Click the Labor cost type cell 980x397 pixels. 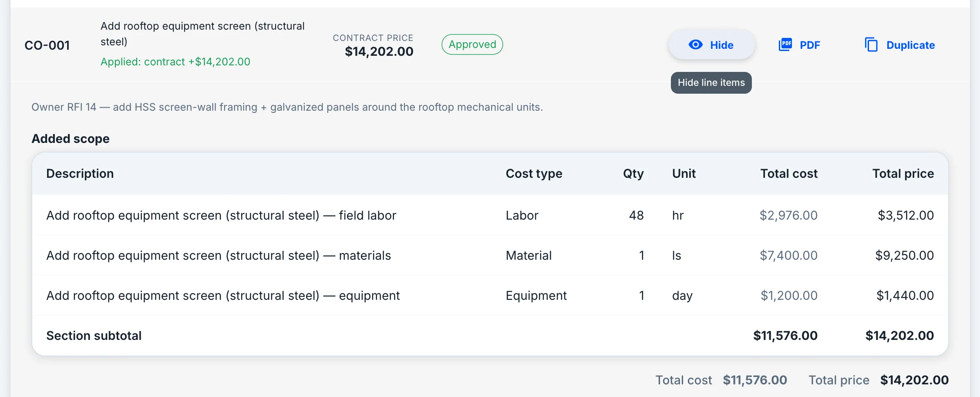[522, 215]
